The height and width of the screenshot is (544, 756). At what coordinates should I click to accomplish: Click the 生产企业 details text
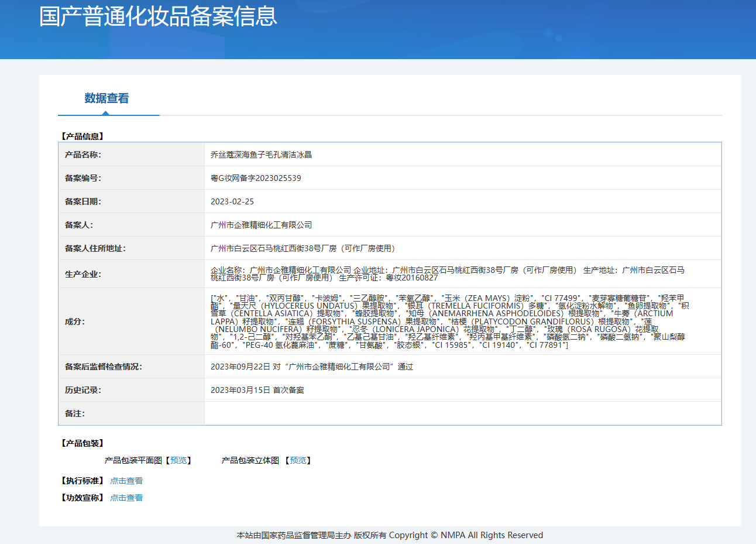[x=448, y=273]
